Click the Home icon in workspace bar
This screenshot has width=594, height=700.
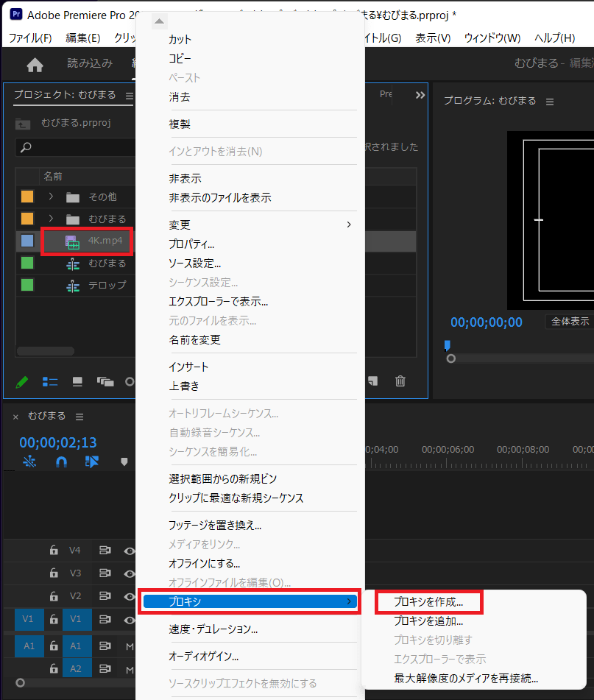(35, 65)
